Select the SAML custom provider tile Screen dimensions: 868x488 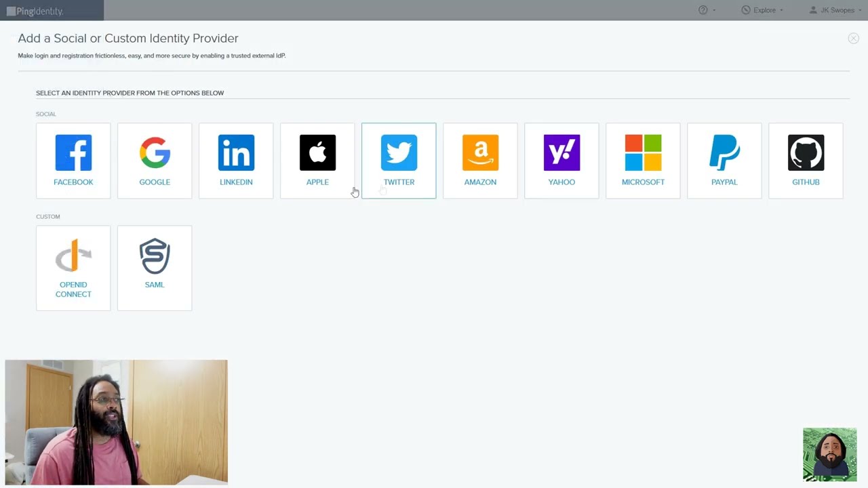click(x=155, y=268)
